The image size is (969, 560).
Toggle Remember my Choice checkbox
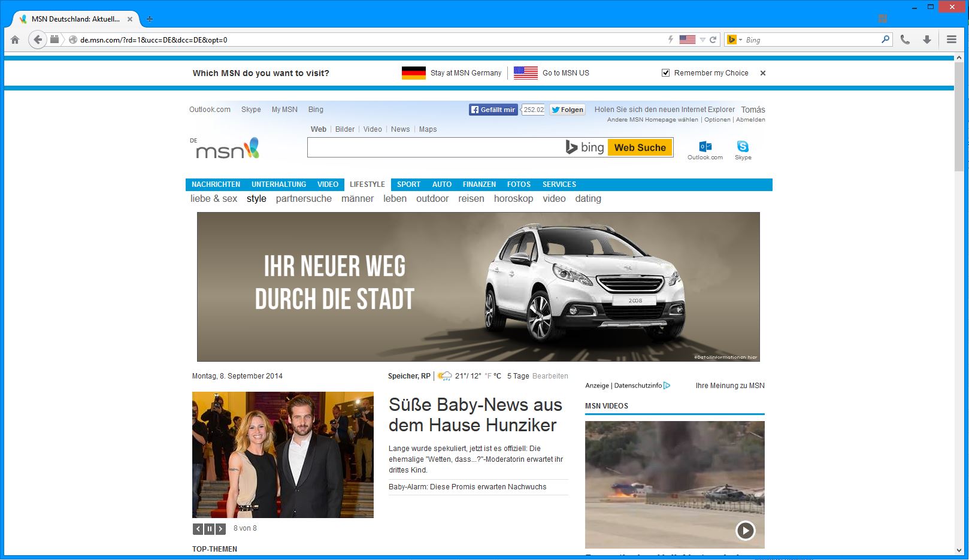(x=665, y=73)
